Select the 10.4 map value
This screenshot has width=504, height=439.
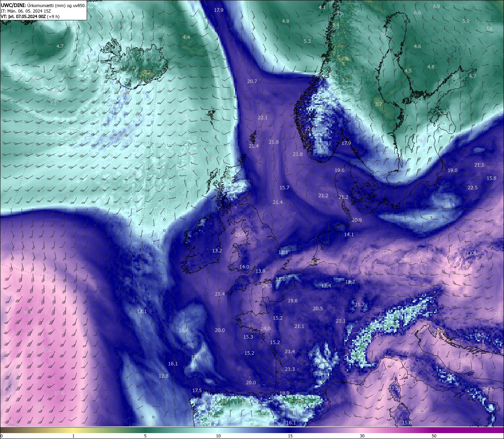click(196, 357)
